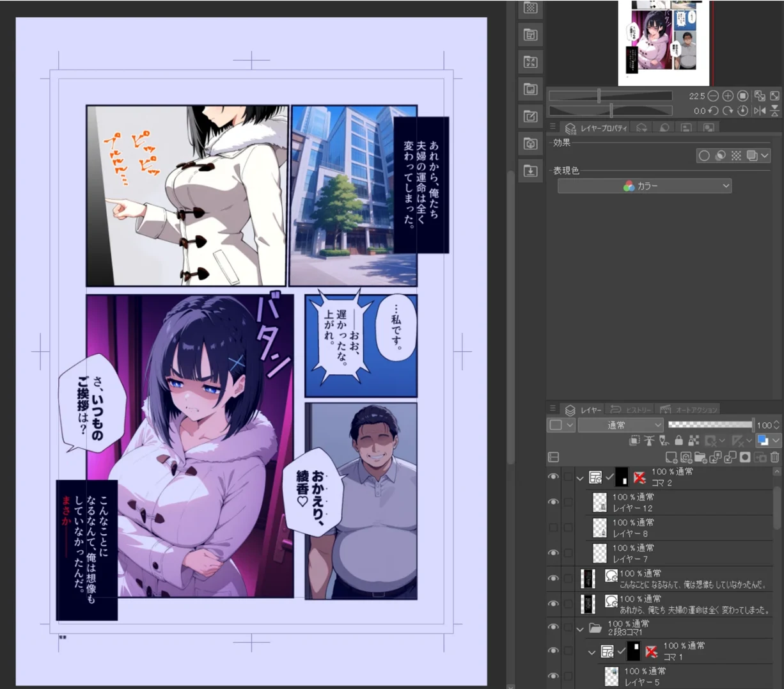The width and height of the screenshot is (784, 689).
Task: Create a new raster layer
Action: pos(671,457)
